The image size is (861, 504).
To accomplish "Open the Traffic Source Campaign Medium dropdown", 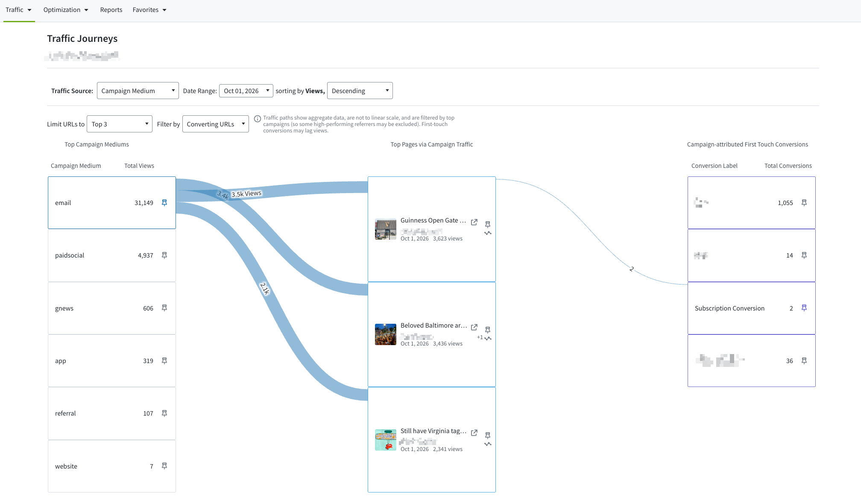I will coord(138,91).
